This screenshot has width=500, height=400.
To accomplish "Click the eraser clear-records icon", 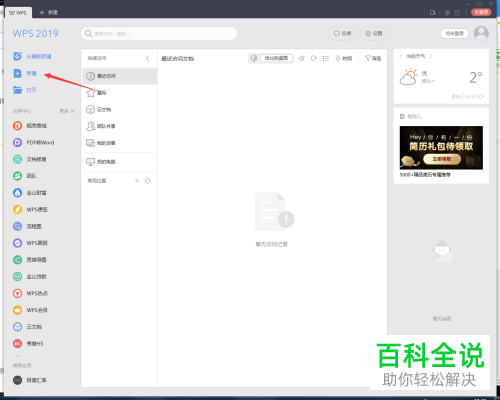I will point(301,58).
